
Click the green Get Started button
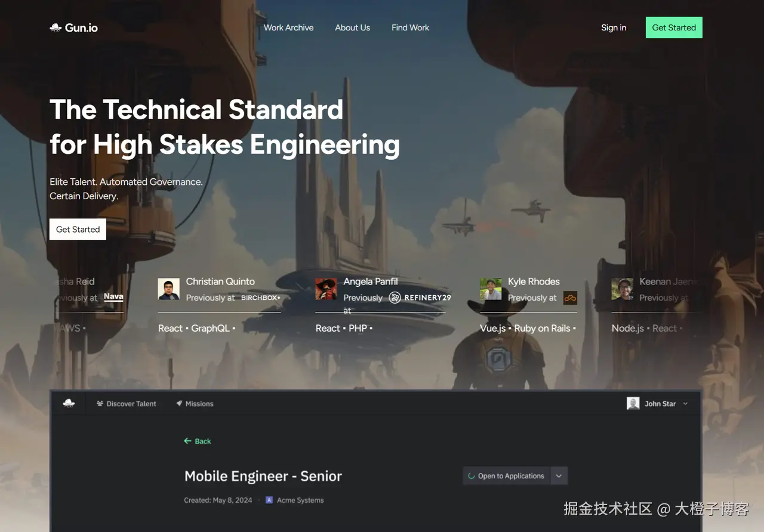click(x=674, y=27)
